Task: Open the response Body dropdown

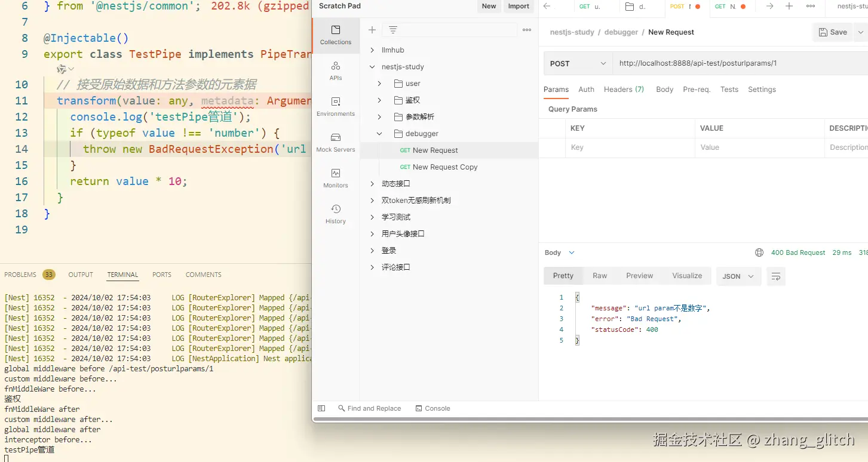Action: coord(560,252)
